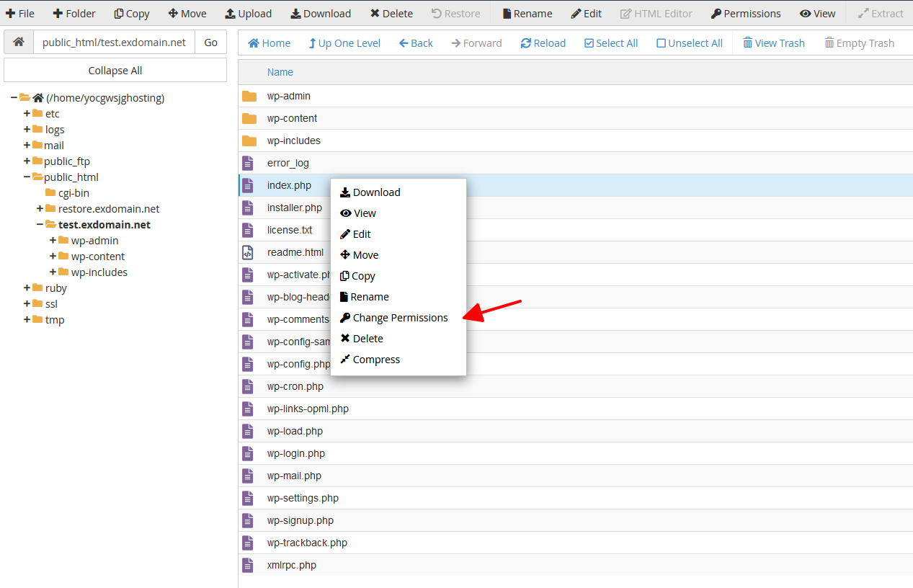Expand the tmp folder in tree
Screen dimensions: 913x588
tap(27, 319)
